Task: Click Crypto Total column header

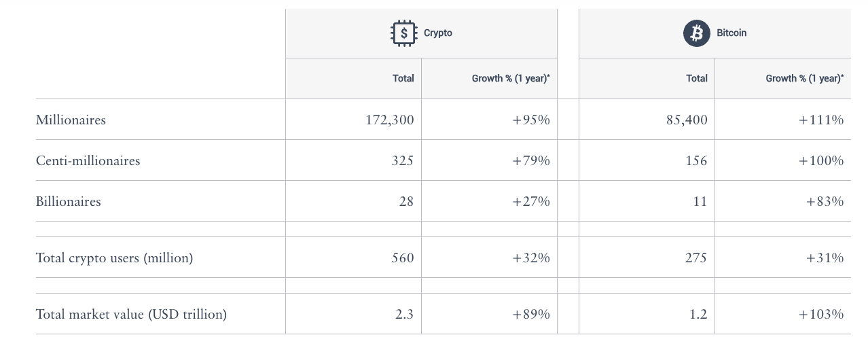Action: pos(403,78)
